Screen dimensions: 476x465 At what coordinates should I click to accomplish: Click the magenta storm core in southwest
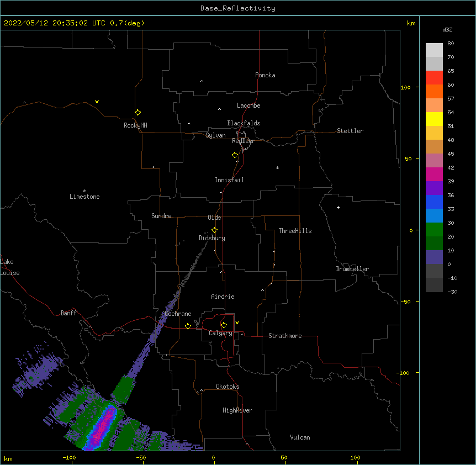click(x=102, y=426)
